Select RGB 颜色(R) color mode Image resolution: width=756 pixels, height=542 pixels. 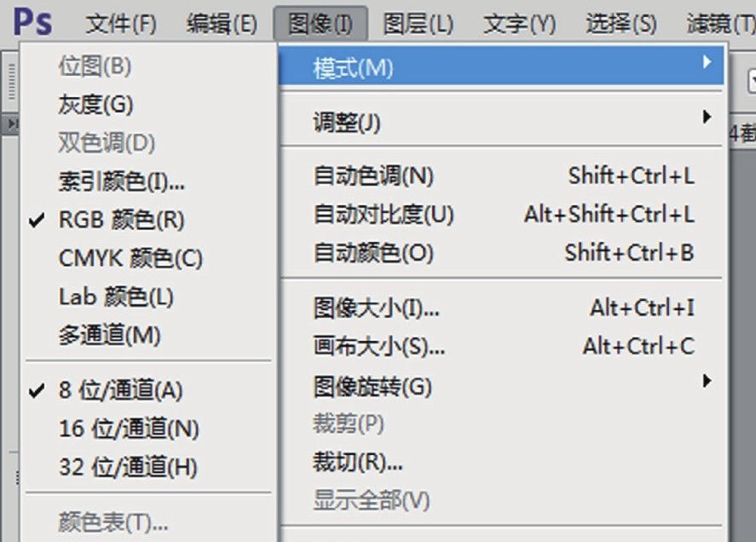[121, 220]
